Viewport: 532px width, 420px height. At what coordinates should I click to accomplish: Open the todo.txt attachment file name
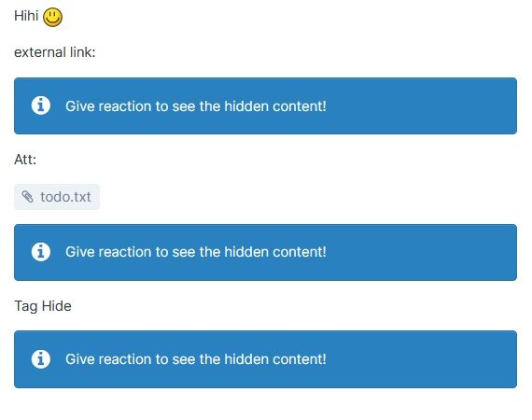point(65,197)
